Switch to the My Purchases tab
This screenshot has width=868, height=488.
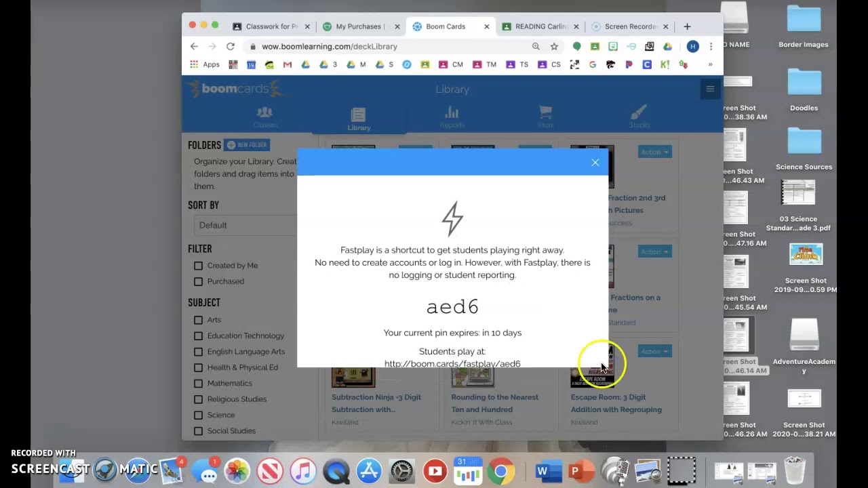359,26
